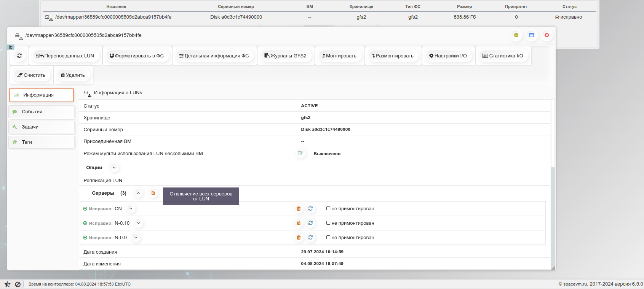The width and height of the screenshot is (644, 289).
Task: Sort background table by 'Приоритет' column
Action: tap(516, 6)
